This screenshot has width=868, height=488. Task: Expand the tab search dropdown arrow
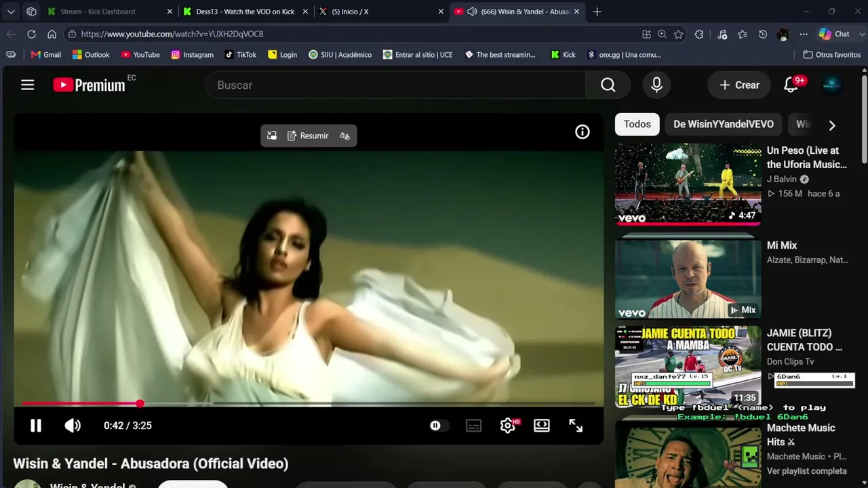[x=11, y=12]
